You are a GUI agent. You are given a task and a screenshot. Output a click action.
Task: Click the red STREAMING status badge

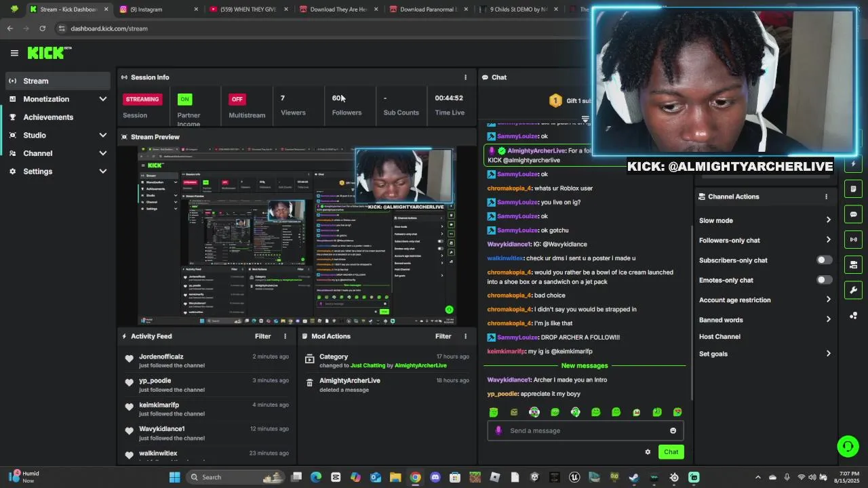click(x=142, y=99)
